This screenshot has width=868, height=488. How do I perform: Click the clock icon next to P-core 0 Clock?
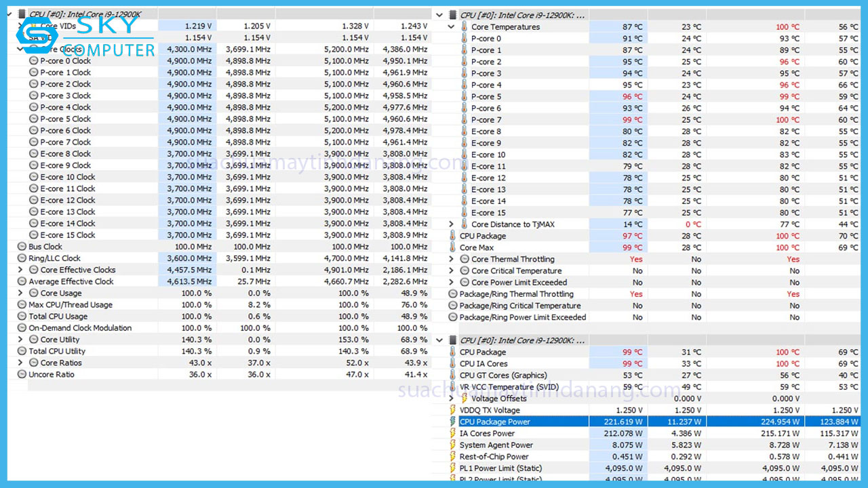pyautogui.click(x=33, y=60)
